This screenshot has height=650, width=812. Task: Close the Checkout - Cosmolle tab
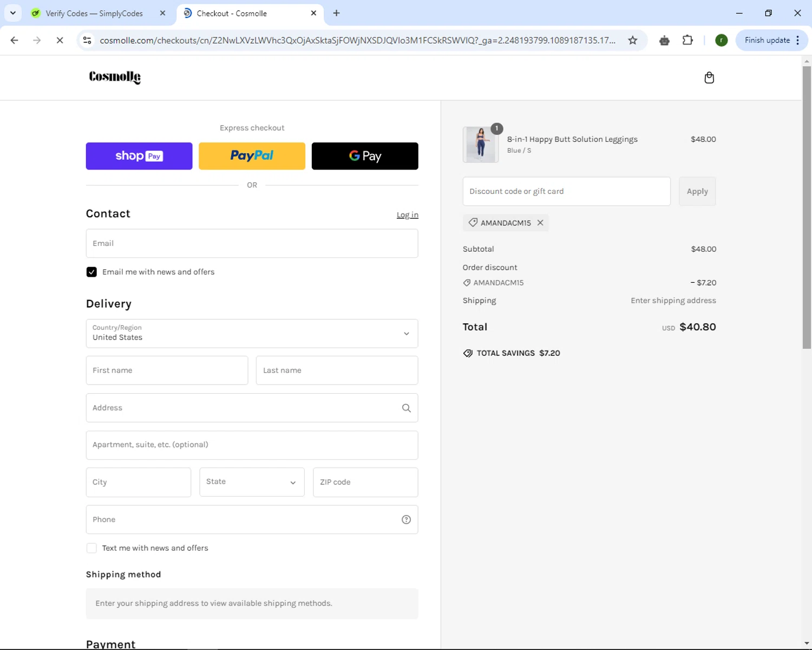tap(313, 13)
